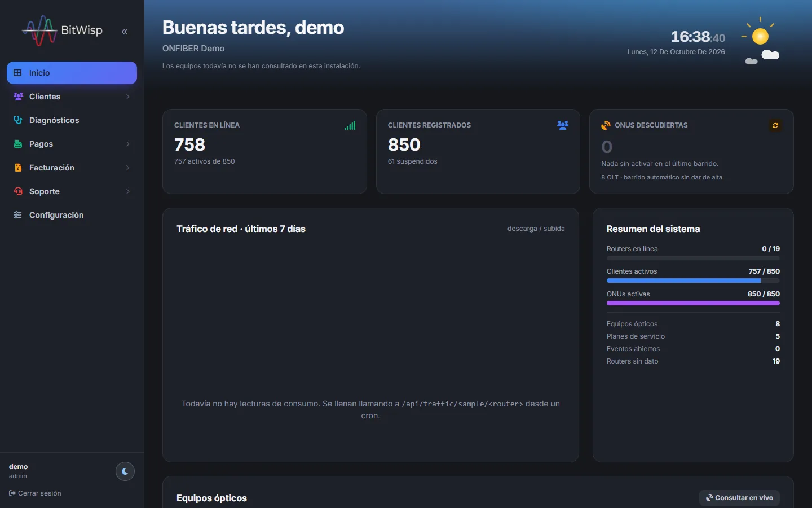The image size is (812, 508).
Task: Click the 'descarga / subida' legend
Action: [536, 229]
